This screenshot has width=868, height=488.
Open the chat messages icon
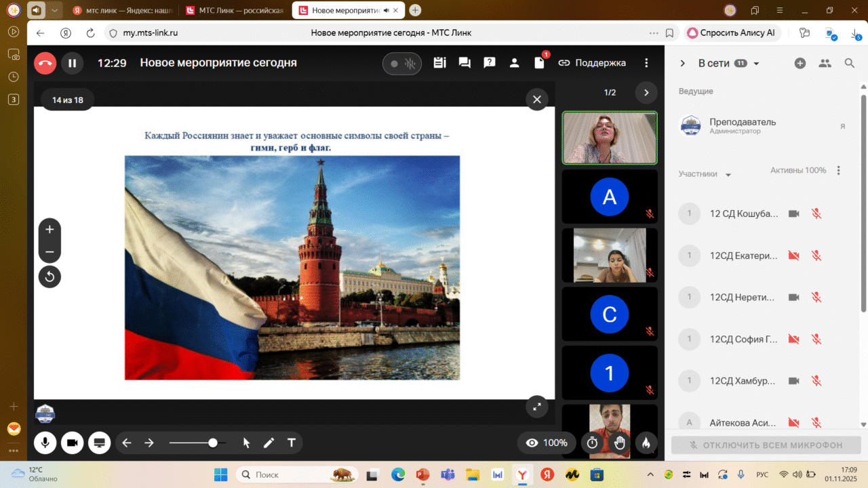point(465,63)
